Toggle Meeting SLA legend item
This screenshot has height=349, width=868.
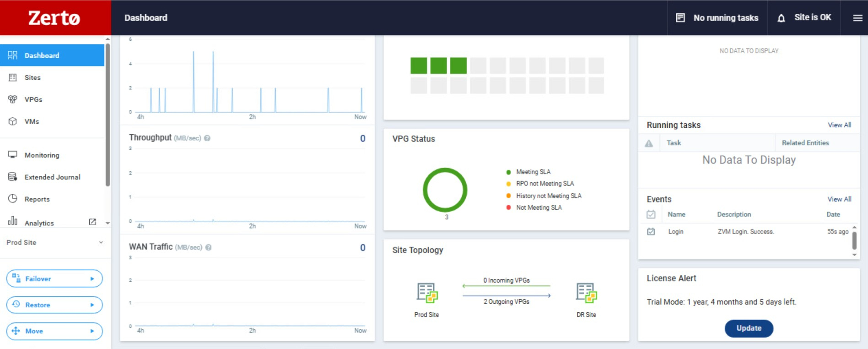coord(533,172)
